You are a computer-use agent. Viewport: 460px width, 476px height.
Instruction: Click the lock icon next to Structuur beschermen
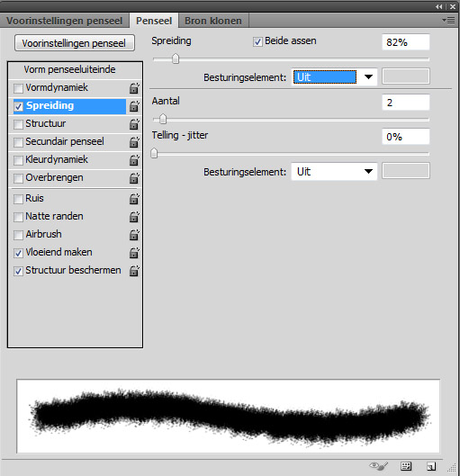pos(134,271)
